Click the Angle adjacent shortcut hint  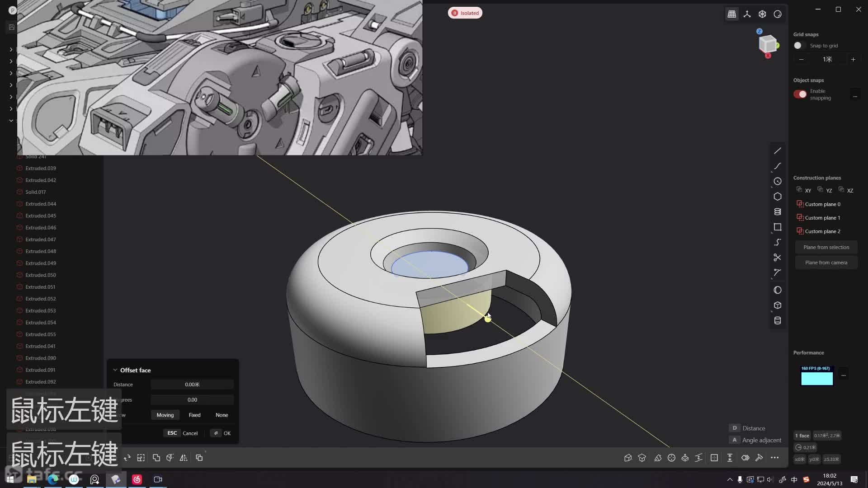(755, 440)
